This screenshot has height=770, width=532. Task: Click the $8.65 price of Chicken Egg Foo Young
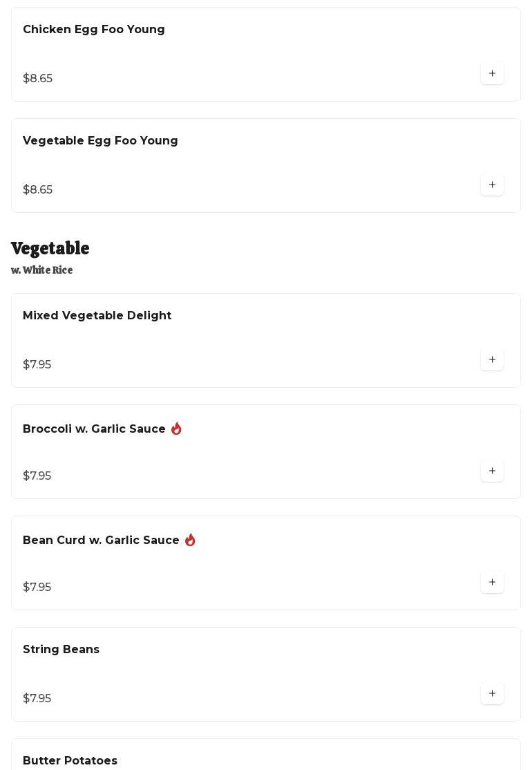(37, 79)
